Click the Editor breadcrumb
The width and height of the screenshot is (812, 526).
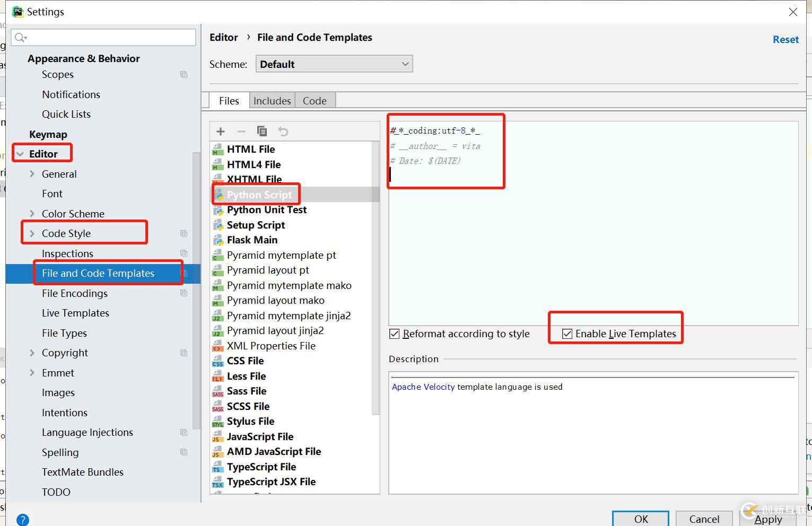click(x=224, y=38)
